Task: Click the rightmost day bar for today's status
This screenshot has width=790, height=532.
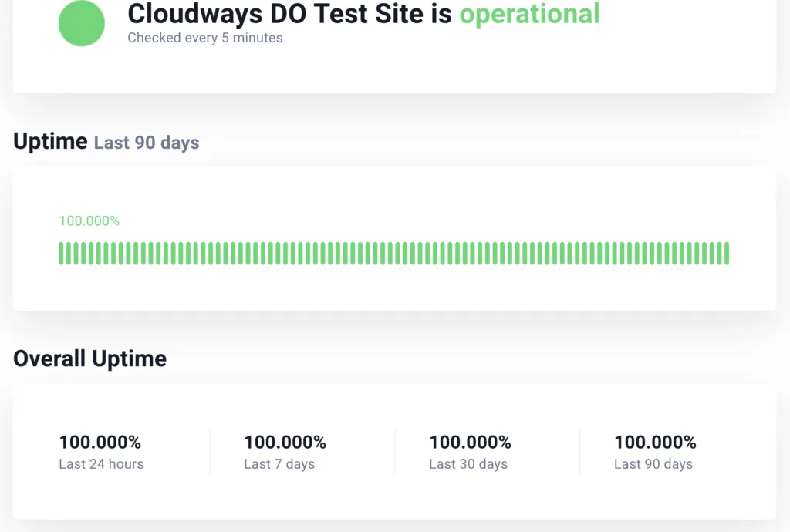Action: [x=725, y=253]
